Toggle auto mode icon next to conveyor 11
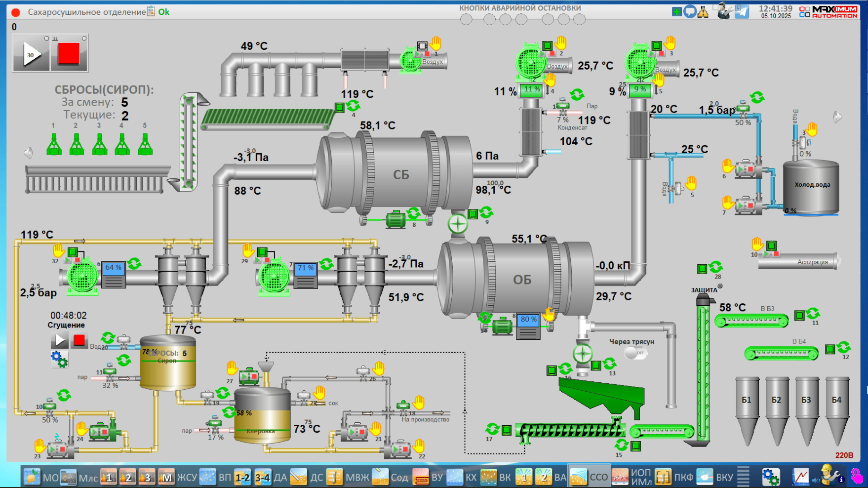Image resolution: width=868 pixels, height=488 pixels. 813,314
